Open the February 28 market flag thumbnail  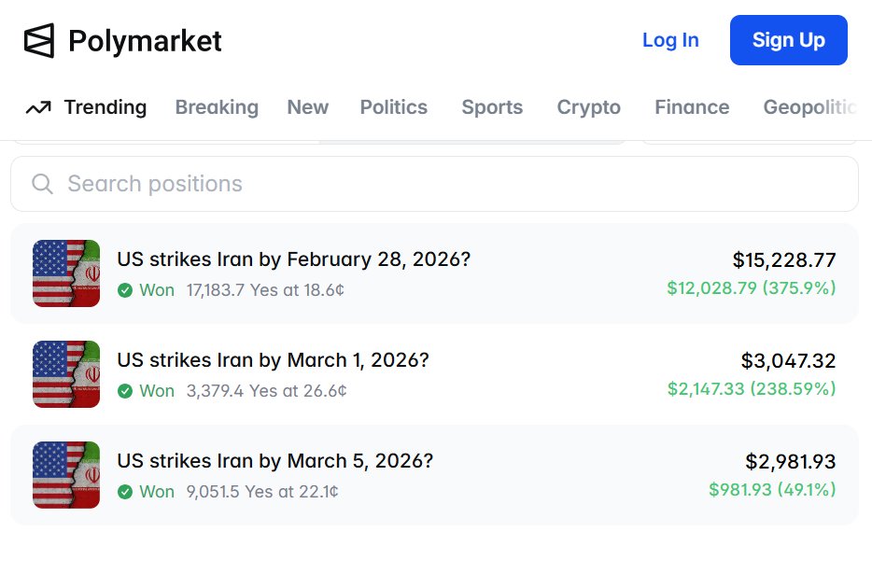pyautogui.click(x=66, y=273)
